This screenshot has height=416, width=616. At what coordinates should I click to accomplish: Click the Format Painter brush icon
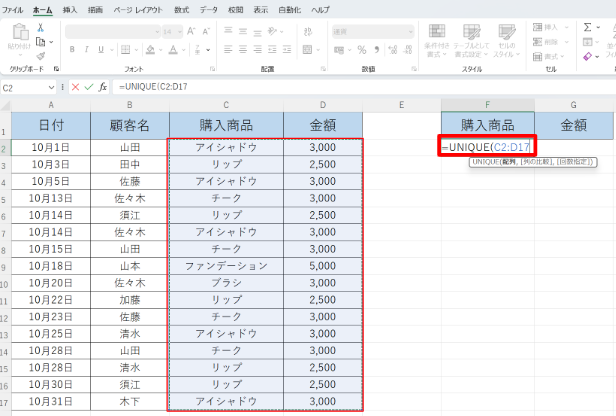(x=40, y=55)
